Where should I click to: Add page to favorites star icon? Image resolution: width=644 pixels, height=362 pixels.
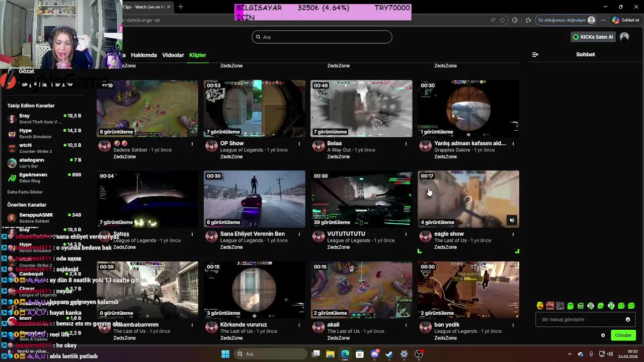502,20
